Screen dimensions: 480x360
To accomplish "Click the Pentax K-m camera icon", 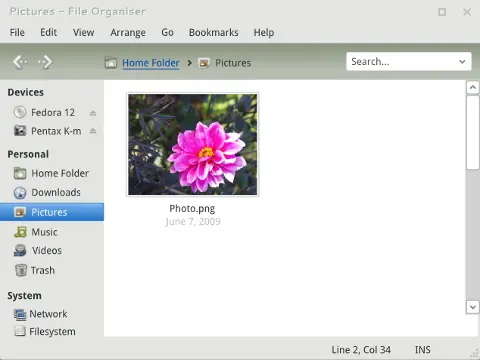I will [x=20, y=131].
